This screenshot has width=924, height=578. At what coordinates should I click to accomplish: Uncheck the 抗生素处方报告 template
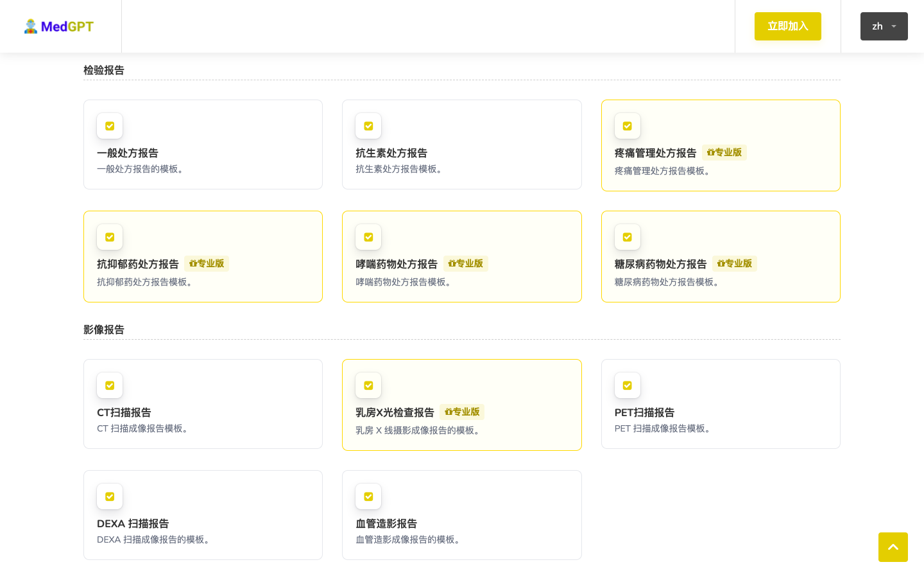[368, 126]
